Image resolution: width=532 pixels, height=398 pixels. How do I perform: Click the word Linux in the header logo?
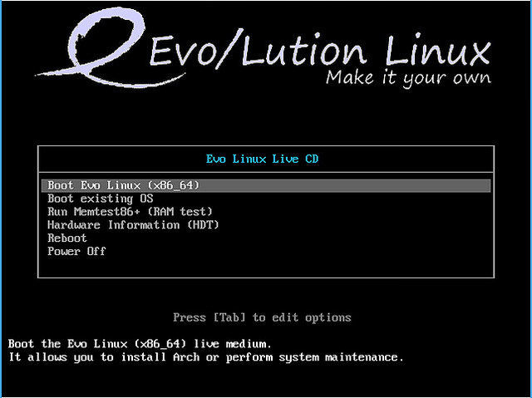[x=438, y=52]
